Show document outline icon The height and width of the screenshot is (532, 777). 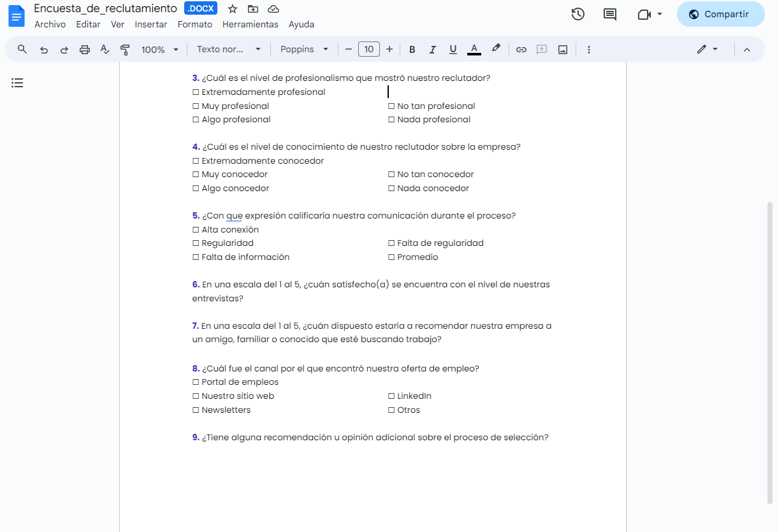point(17,83)
